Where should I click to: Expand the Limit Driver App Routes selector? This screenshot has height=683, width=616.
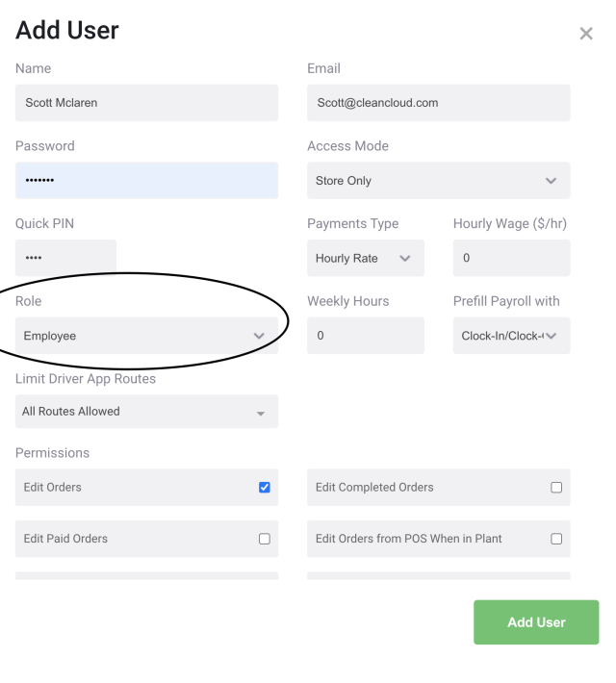146,412
